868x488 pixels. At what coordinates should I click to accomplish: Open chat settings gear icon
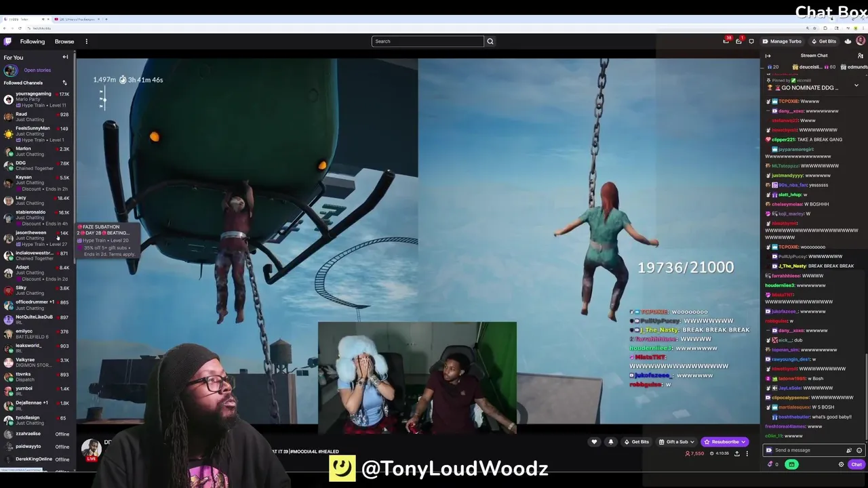click(842, 464)
